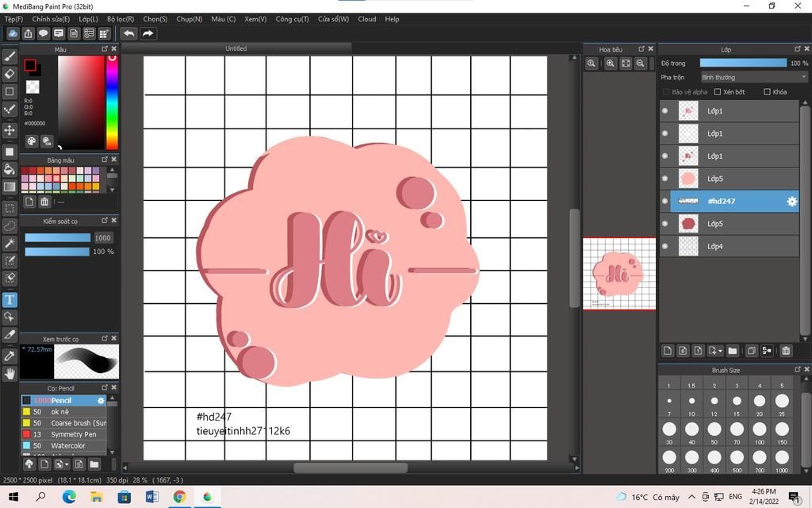Hide the Lớp1 layer with empty thumbnail
Screen dimensions: 812x508
665,133
